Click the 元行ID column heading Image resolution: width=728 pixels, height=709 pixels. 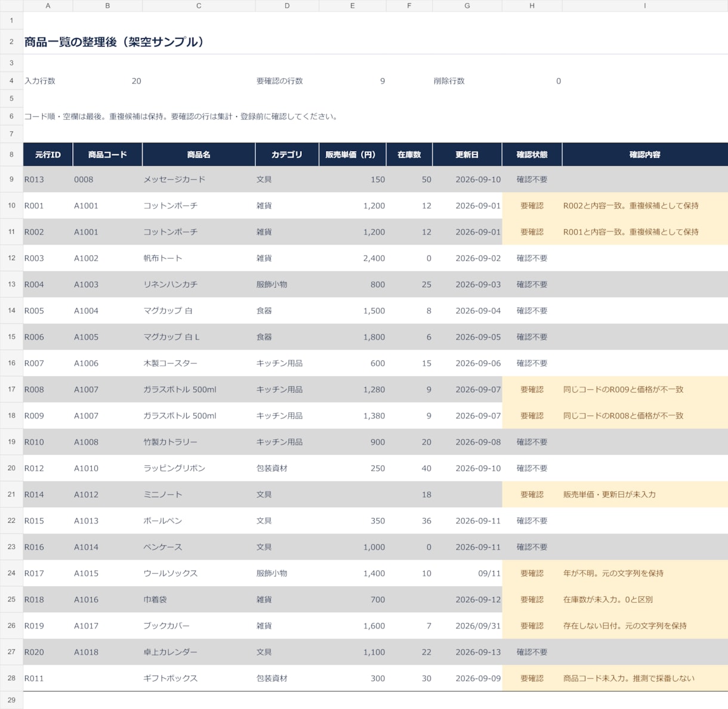tap(48, 155)
